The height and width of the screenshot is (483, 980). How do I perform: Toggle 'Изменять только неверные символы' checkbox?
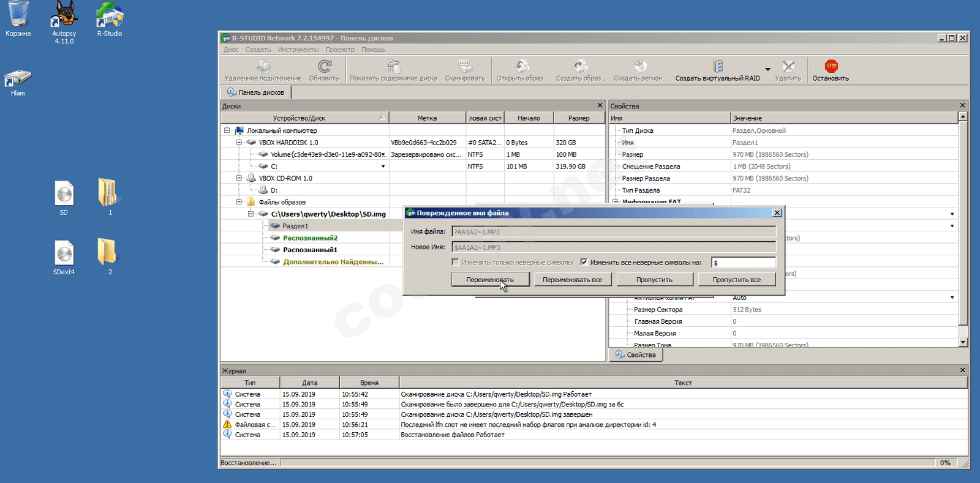455,262
